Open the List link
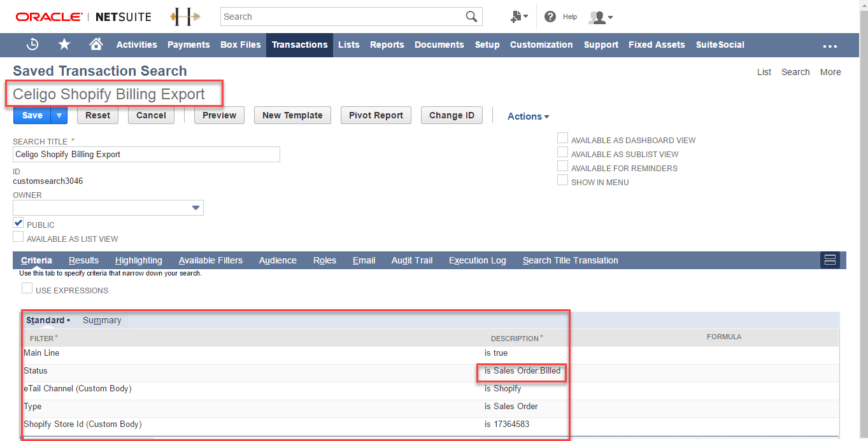The height and width of the screenshot is (441, 868). (x=764, y=72)
